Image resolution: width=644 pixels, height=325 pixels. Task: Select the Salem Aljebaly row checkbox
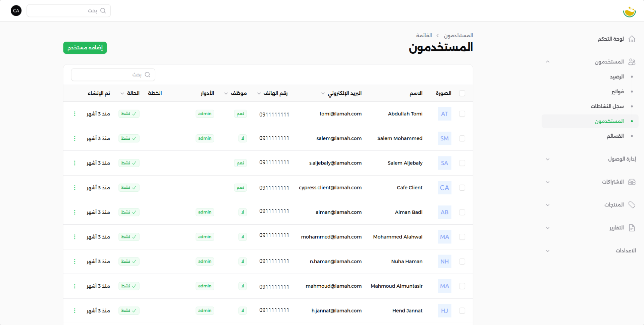(462, 163)
